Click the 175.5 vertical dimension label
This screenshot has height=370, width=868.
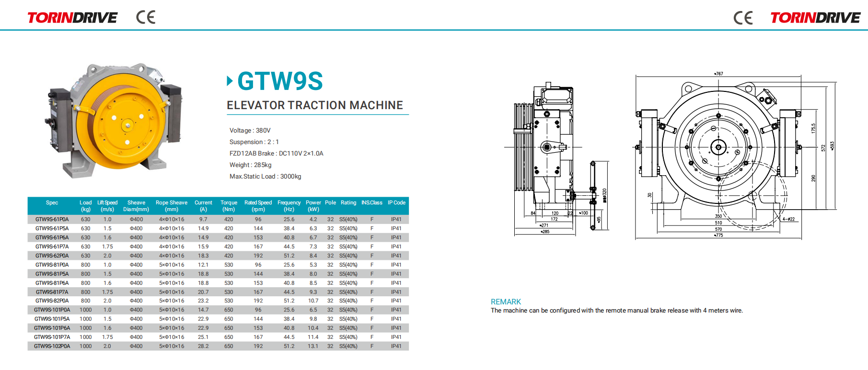coord(813,128)
